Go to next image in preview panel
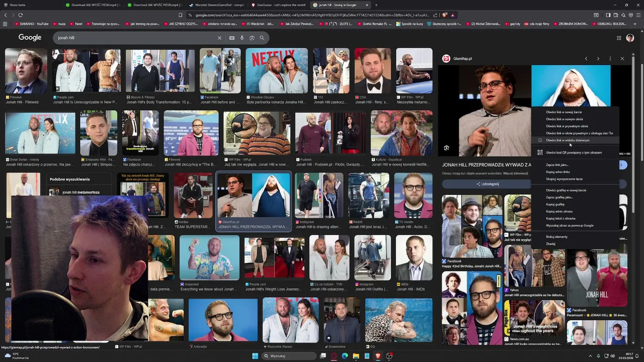The height and width of the screenshot is (362, 644). [x=598, y=59]
